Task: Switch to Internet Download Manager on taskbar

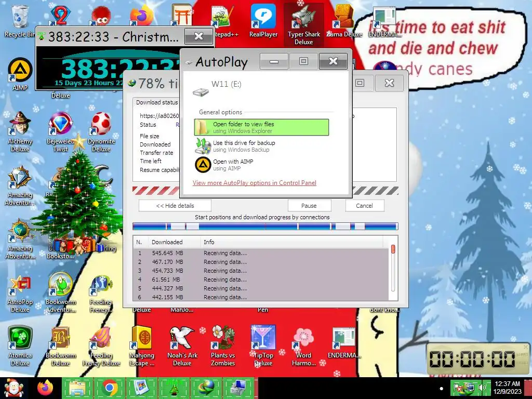Action: click(x=207, y=388)
